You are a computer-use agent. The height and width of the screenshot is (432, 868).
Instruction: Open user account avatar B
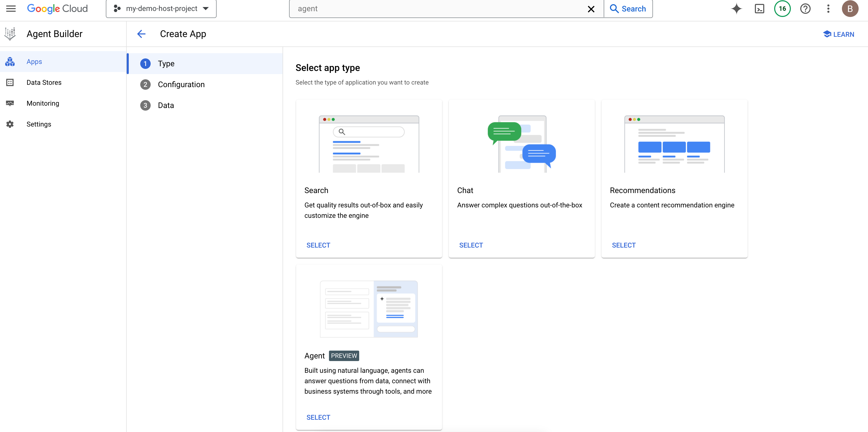(x=850, y=9)
